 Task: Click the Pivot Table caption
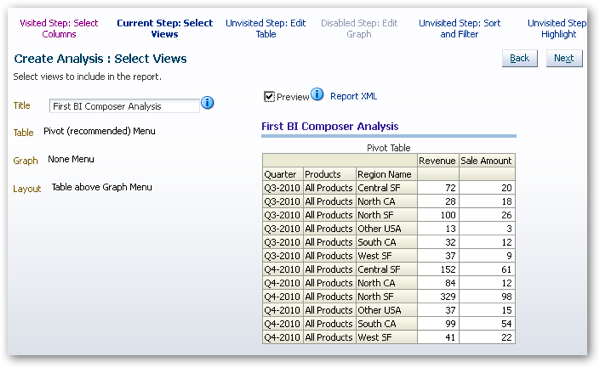(x=388, y=148)
